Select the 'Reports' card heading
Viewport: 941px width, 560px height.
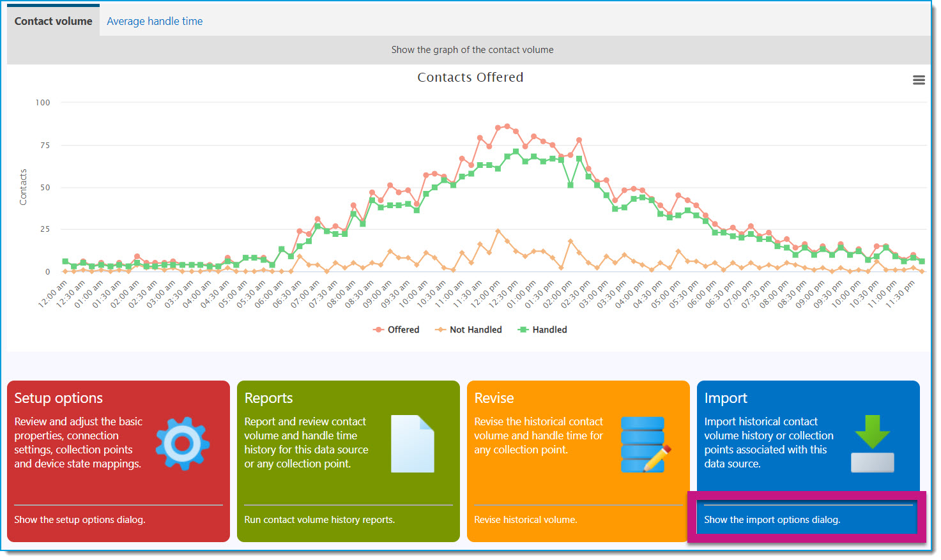click(x=268, y=398)
